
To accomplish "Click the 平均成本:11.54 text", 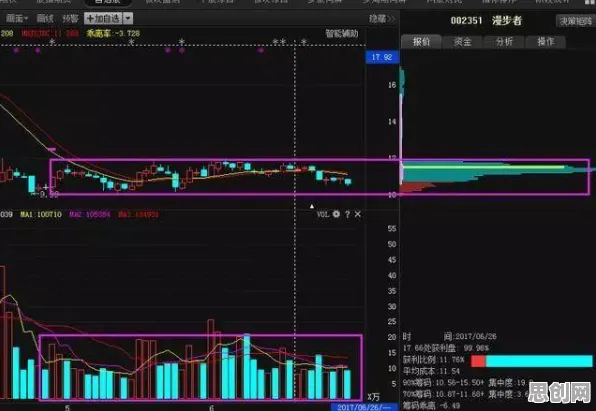I will click(x=431, y=371).
